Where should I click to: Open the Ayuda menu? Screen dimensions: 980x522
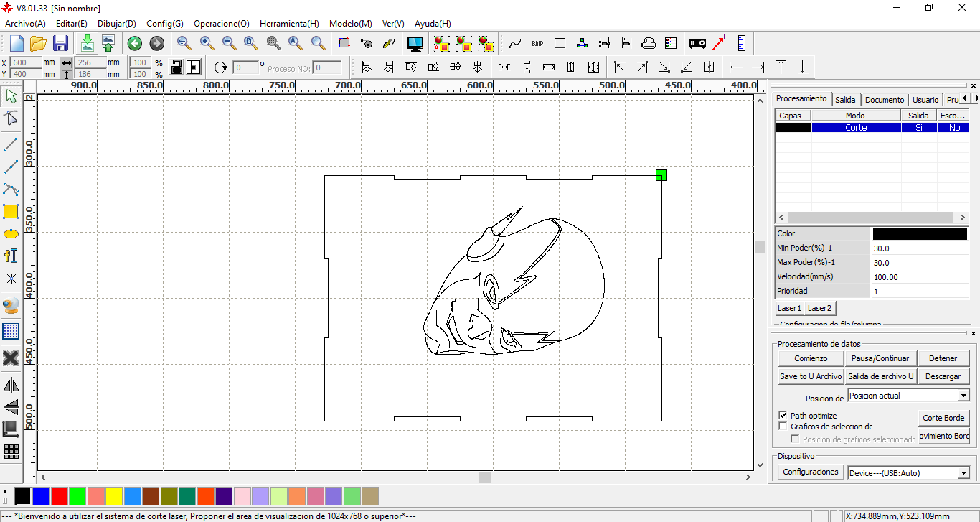tap(433, 24)
